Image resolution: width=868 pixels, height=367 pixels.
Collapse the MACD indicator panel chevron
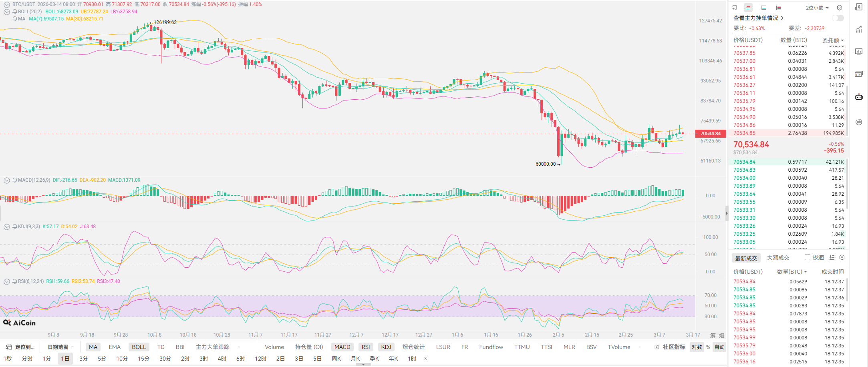point(7,180)
